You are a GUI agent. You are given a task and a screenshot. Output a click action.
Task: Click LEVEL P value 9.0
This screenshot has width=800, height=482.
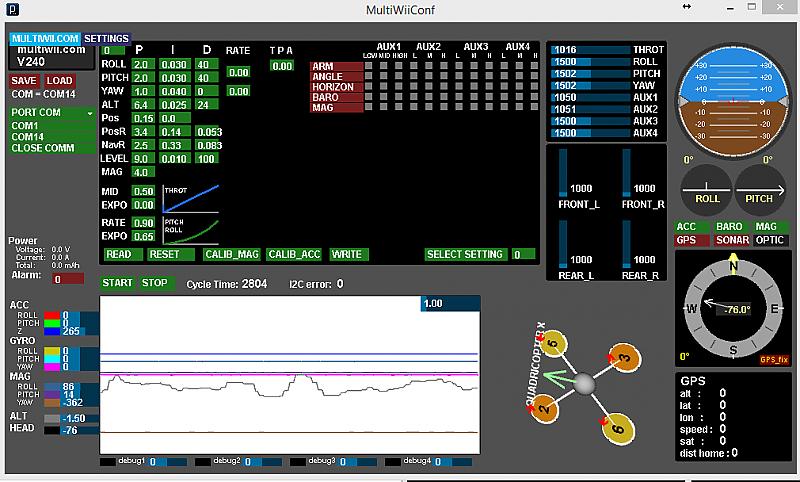[143, 159]
